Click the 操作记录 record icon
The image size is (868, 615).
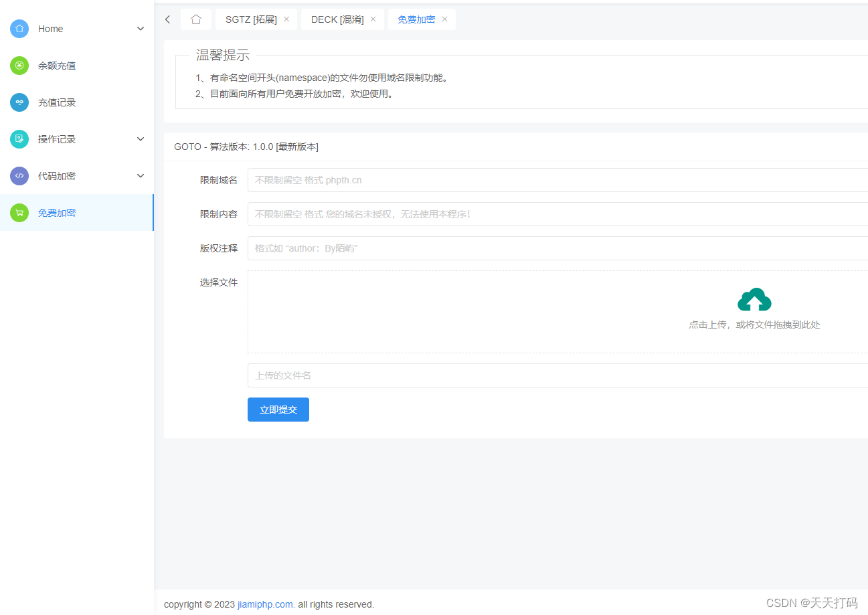(x=19, y=139)
